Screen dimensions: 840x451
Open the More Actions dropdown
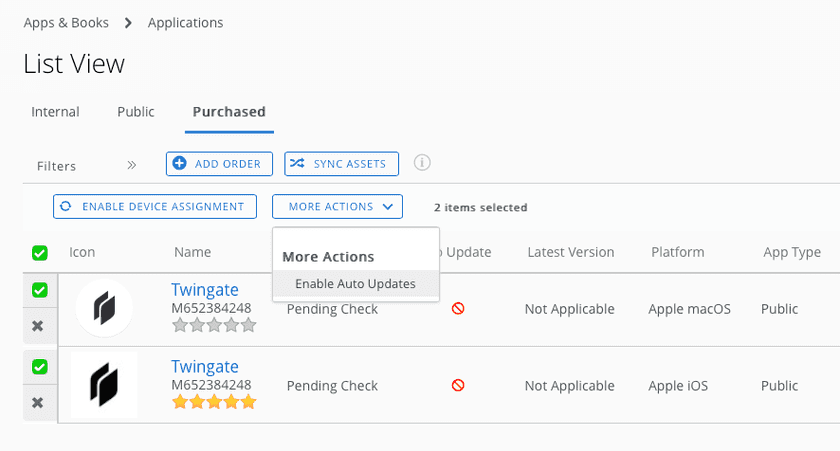(x=337, y=207)
